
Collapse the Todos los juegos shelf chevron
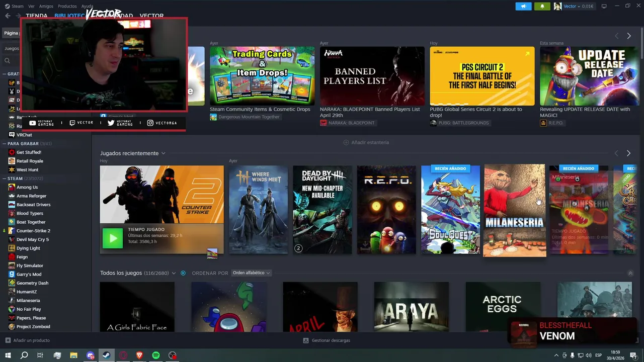click(630, 273)
